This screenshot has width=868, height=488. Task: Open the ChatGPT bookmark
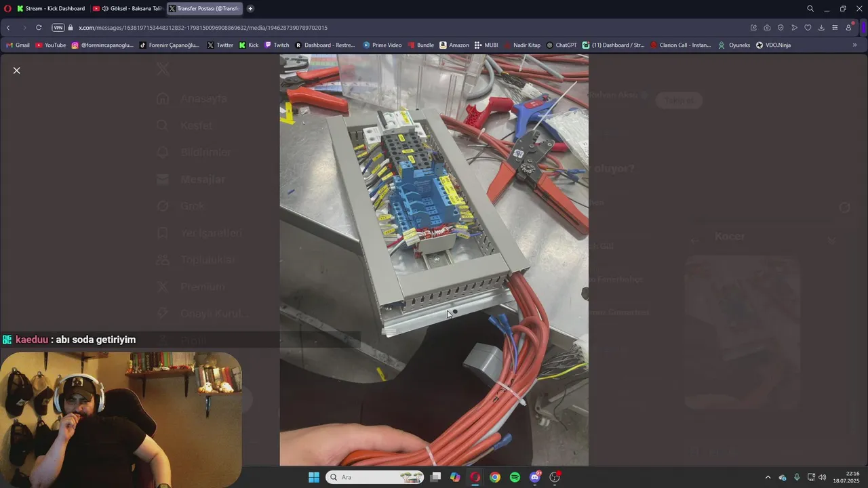click(561, 45)
